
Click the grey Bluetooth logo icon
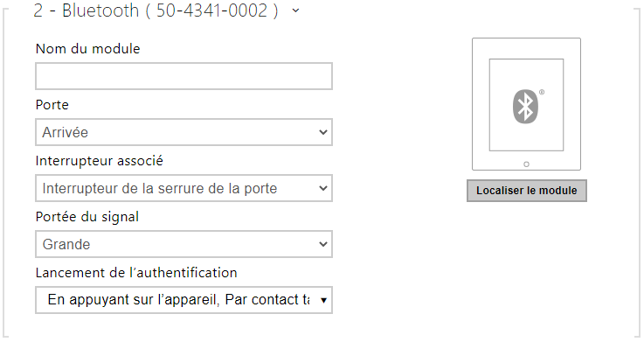click(x=525, y=107)
